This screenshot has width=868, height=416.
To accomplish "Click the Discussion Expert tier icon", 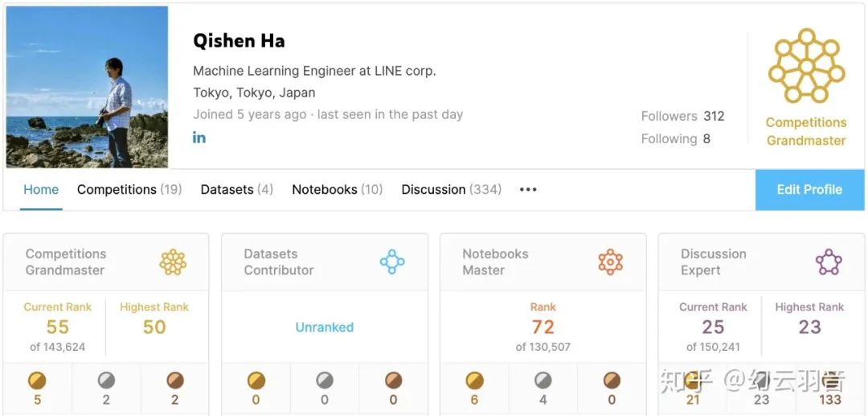I will point(829,262).
